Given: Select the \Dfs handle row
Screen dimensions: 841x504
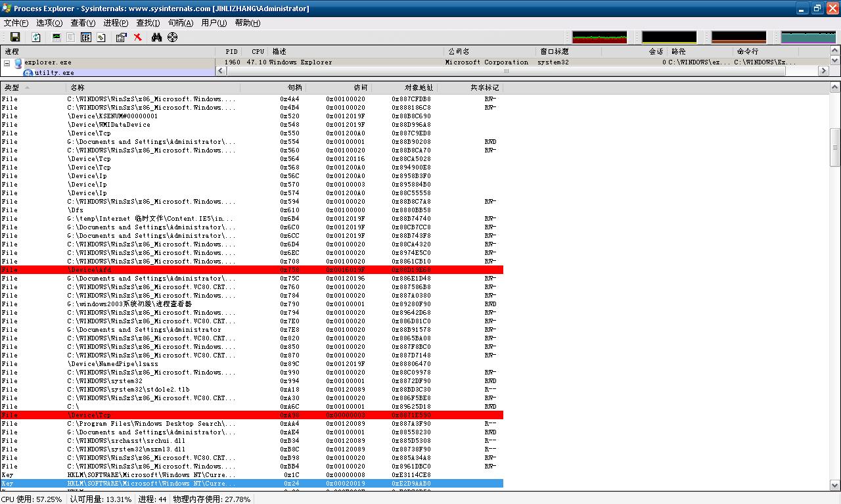Looking at the screenshot, I should pos(252,210).
